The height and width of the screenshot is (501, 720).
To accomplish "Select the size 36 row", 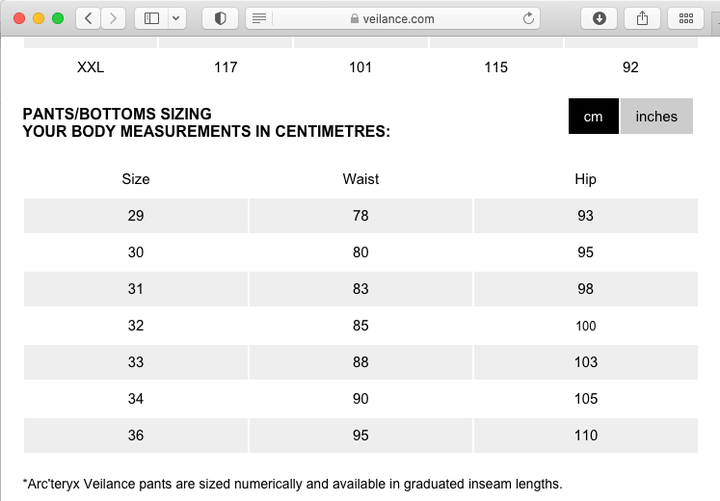I will coord(360,435).
